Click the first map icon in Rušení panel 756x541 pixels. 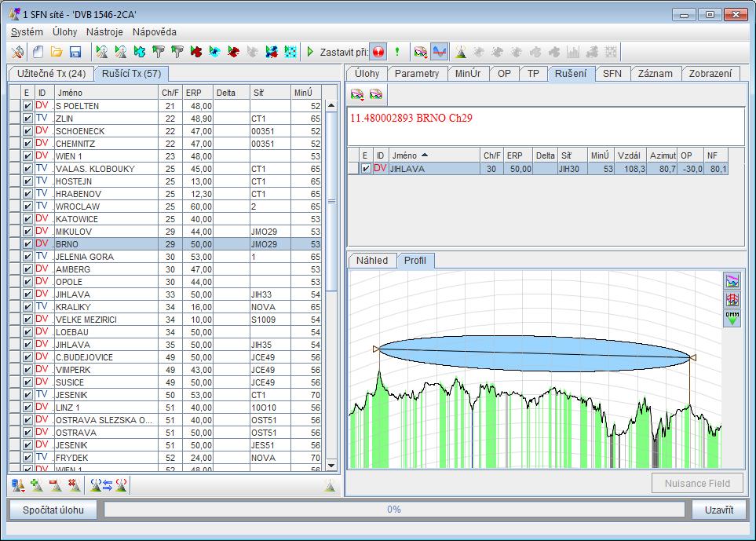click(x=357, y=94)
